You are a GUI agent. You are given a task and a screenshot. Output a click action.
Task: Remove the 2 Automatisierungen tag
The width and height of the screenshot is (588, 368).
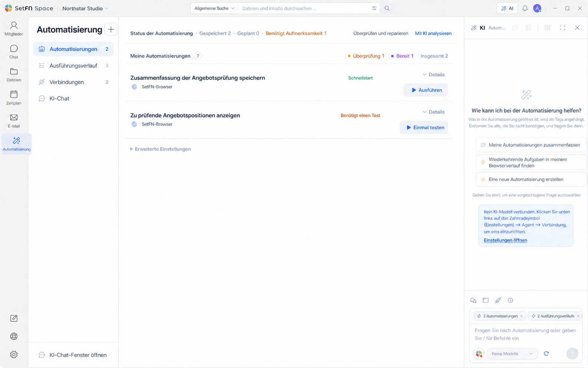(521, 316)
